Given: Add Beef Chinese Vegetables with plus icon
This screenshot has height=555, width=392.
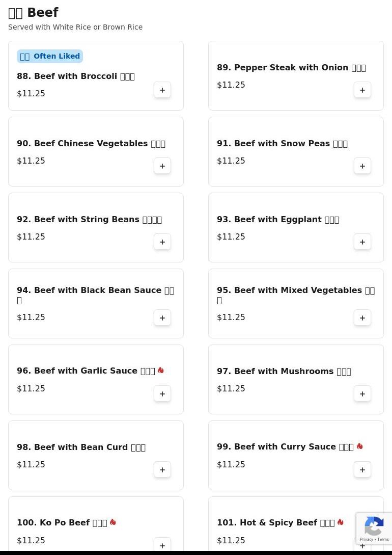Looking at the screenshot, I should [x=162, y=166].
